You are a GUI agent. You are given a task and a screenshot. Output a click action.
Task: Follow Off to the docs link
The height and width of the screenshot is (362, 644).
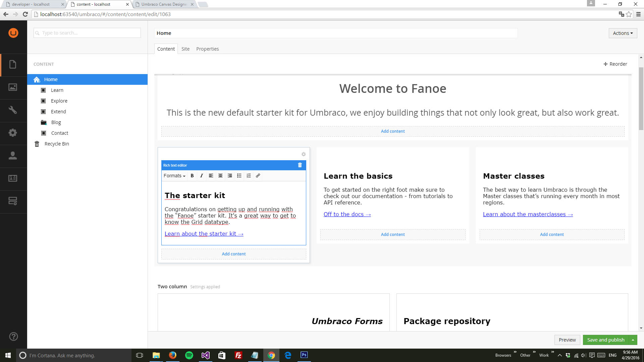coord(347,214)
